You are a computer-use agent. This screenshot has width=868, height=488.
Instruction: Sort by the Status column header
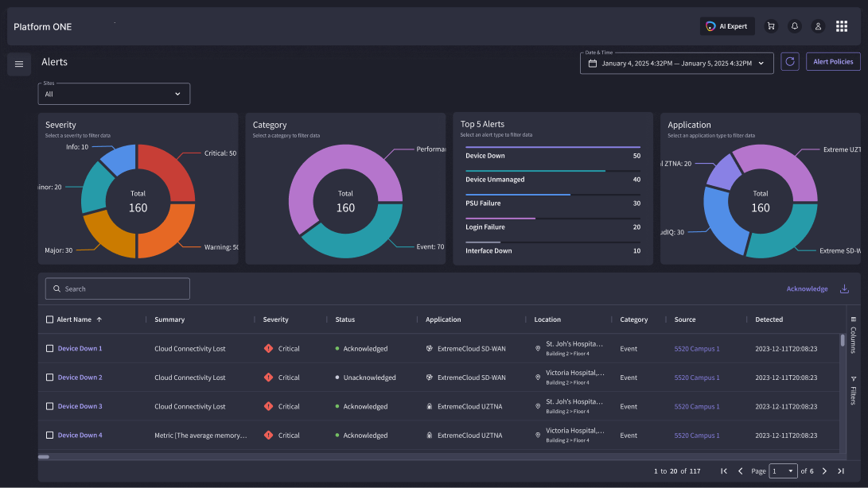point(344,320)
